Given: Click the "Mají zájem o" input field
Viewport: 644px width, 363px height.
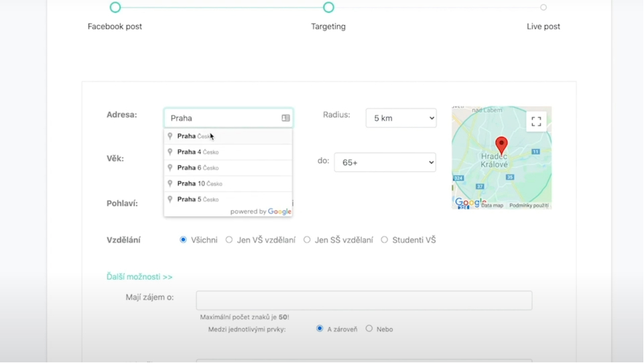Looking at the screenshot, I should click(x=364, y=301).
